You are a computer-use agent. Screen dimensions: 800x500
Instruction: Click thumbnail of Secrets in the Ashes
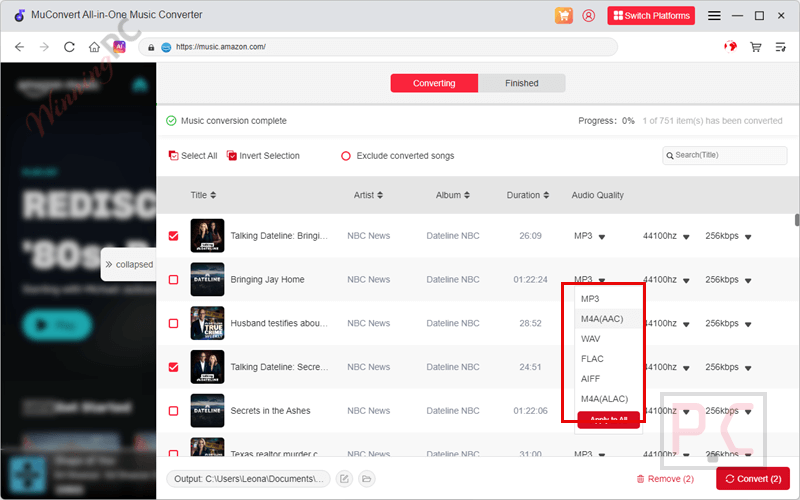coord(207,411)
